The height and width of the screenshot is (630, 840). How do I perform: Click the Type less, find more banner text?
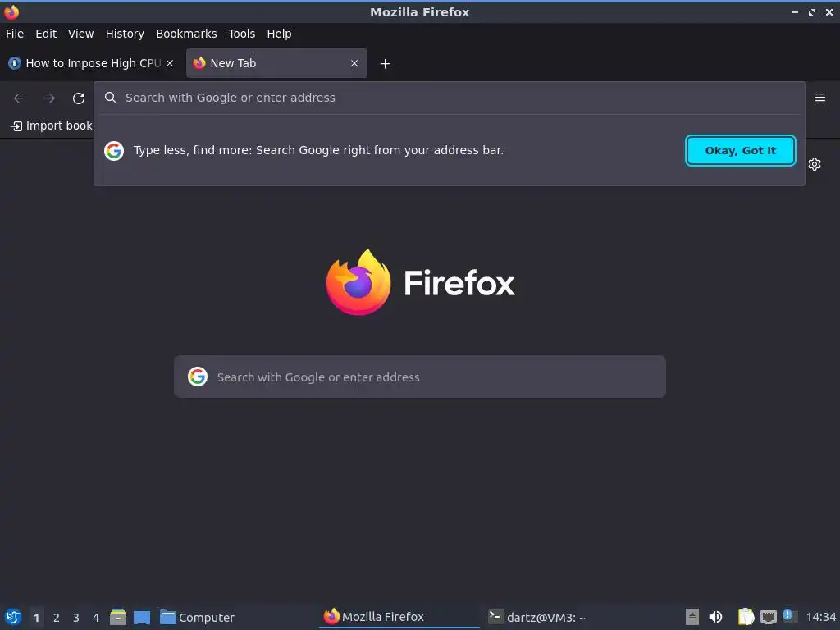[x=318, y=151]
